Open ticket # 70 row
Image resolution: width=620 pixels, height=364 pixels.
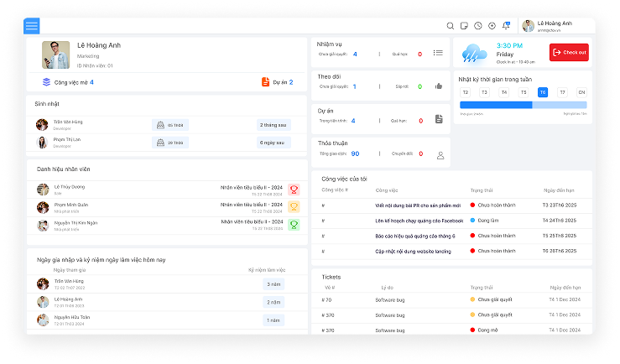[451, 300]
